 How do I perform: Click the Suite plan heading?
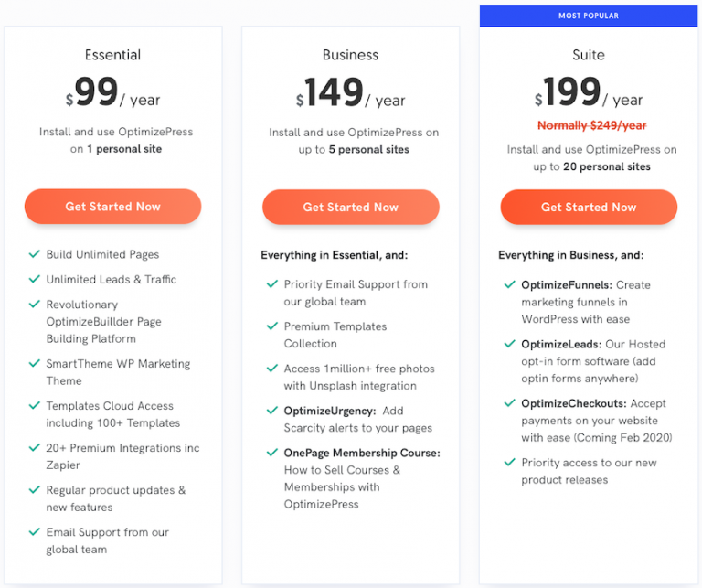point(589,55)
